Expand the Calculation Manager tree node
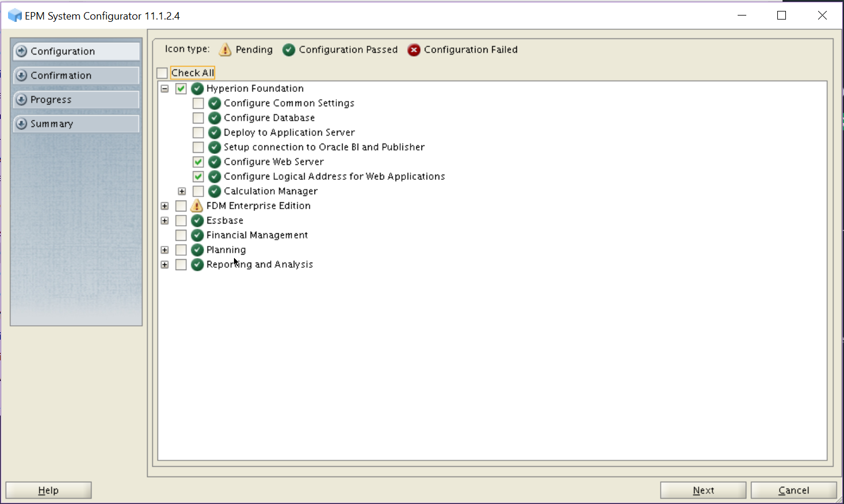 (x=182, y=191)
